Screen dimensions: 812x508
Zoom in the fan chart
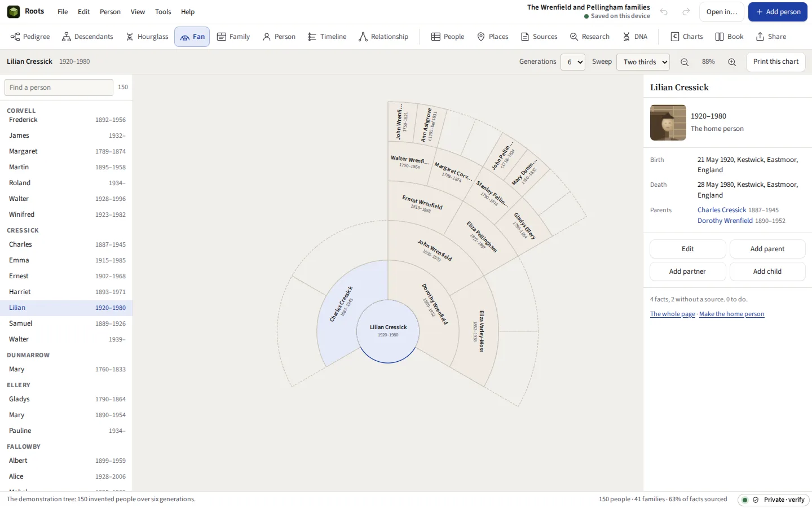coord(732,62)
